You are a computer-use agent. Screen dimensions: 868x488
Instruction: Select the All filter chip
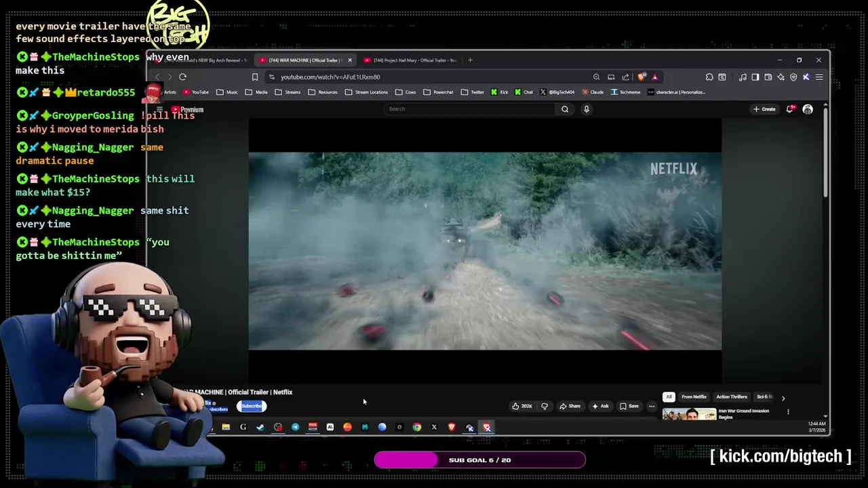[669, 397]
